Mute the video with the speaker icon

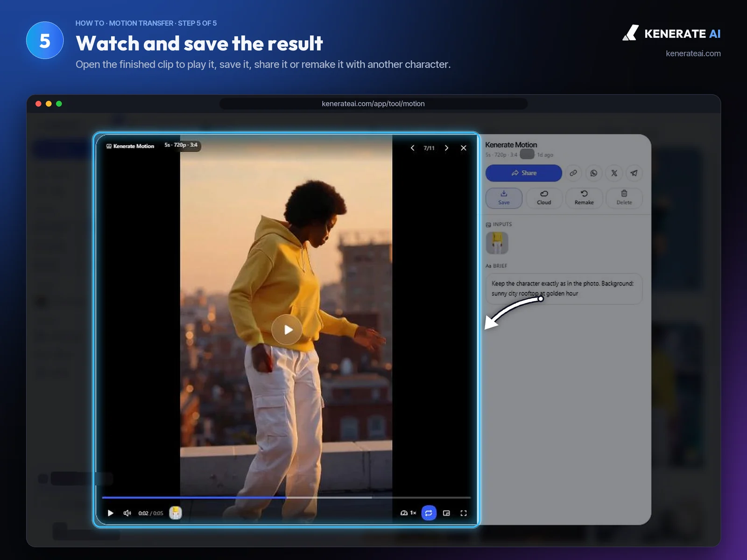(x=127, y=513)
